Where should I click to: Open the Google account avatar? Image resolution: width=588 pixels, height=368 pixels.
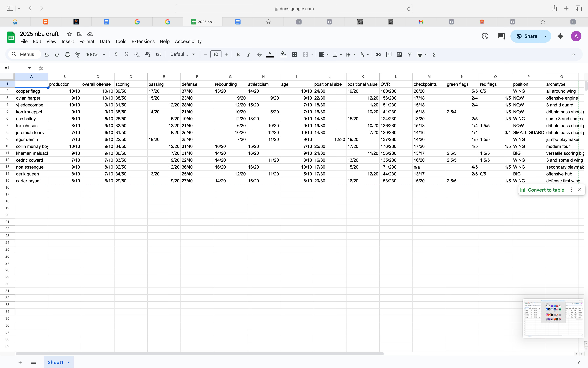576,36
